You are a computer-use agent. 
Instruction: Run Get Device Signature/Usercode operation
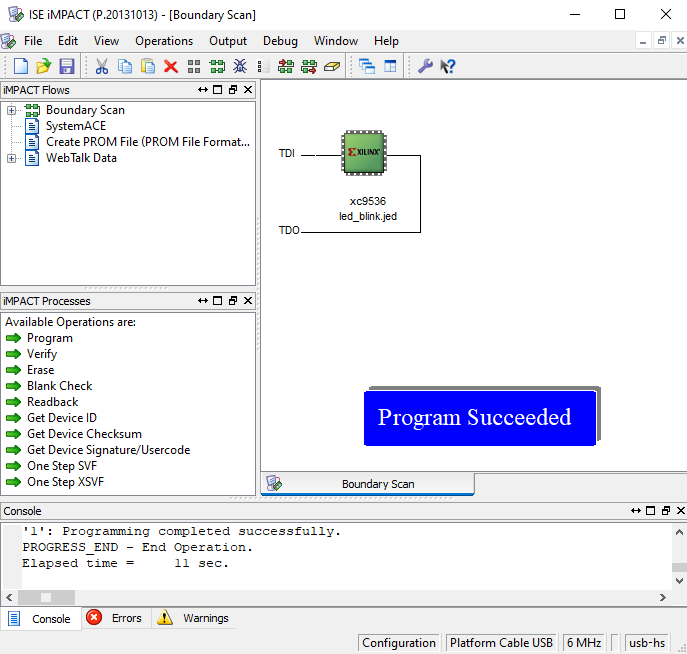coord(109,450)
